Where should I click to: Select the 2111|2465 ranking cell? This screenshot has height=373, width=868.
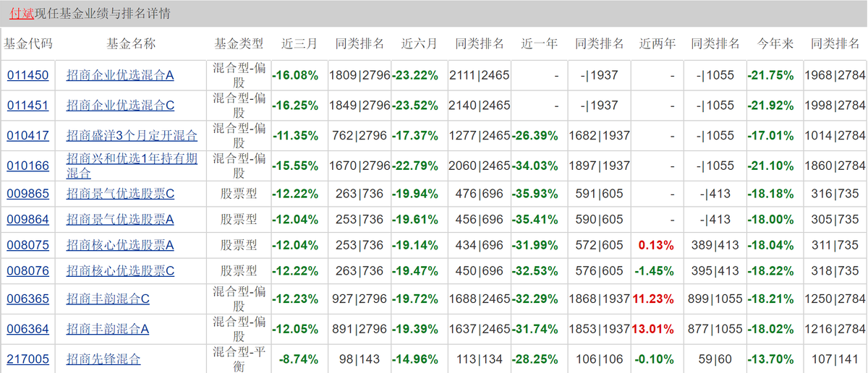[x=480, y=75]
